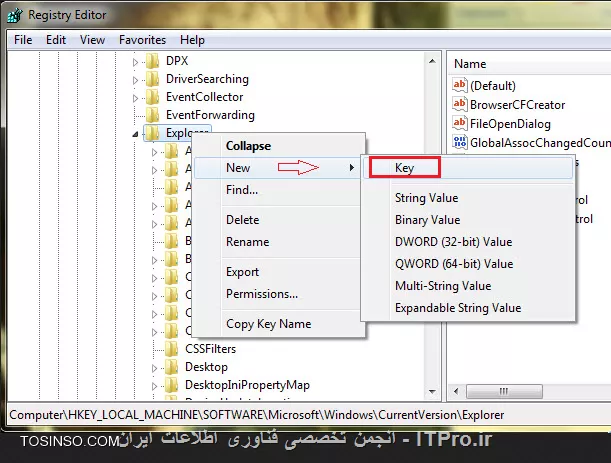The height and width of the screenshot is (463, 611).
Task: Create a new Key from the submenu
Action: pyautogui.click(x=468, y=168)
